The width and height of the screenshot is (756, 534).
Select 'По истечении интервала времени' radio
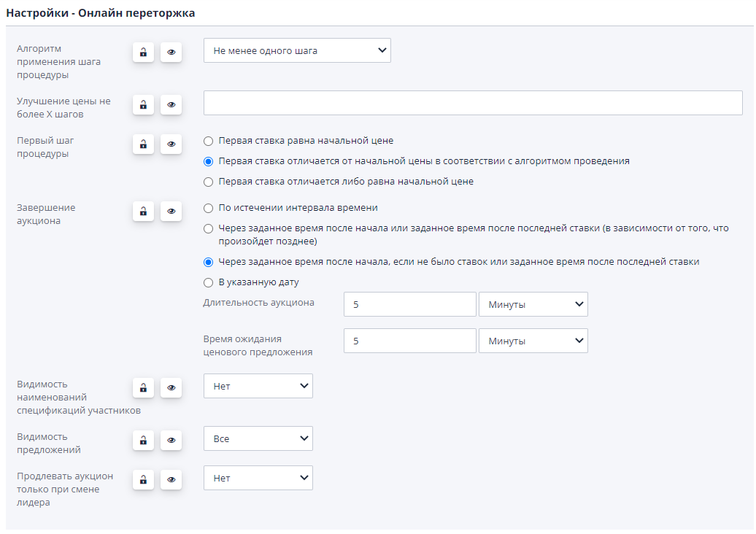pos(209,208)
